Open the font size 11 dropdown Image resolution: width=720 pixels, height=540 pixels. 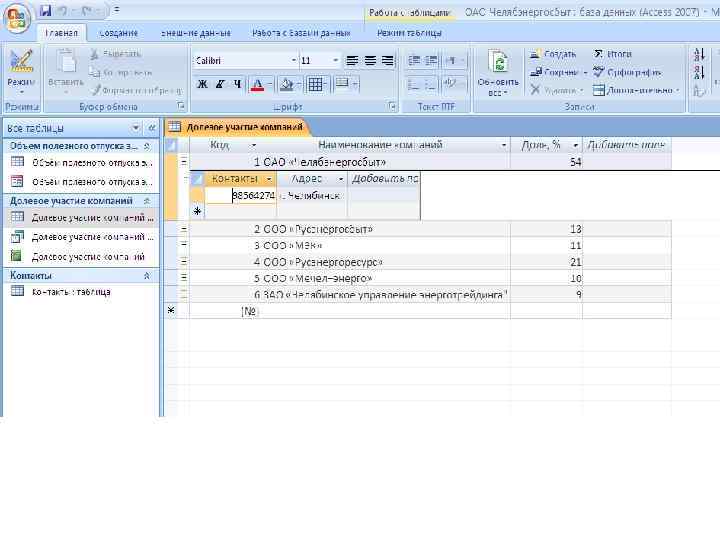335,61
